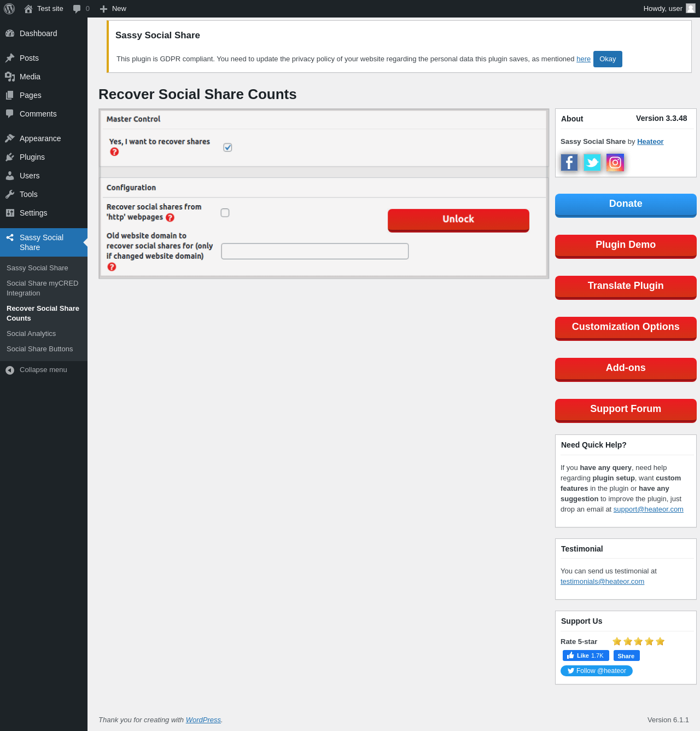The height and width of the screenshot is (731, 700).
Task: Click the Posts pin icon
Action: pos(10,58)
